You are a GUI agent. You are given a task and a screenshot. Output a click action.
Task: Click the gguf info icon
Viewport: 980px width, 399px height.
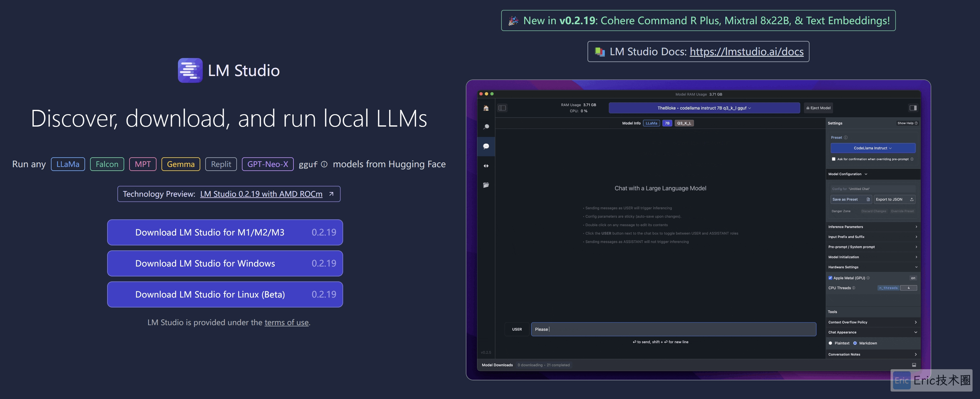tap(324, 164)
